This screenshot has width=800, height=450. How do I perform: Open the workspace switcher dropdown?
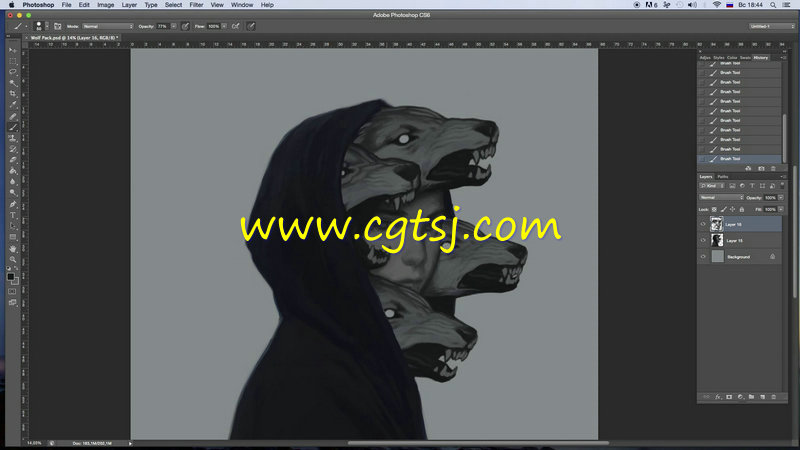click(771, 26)
